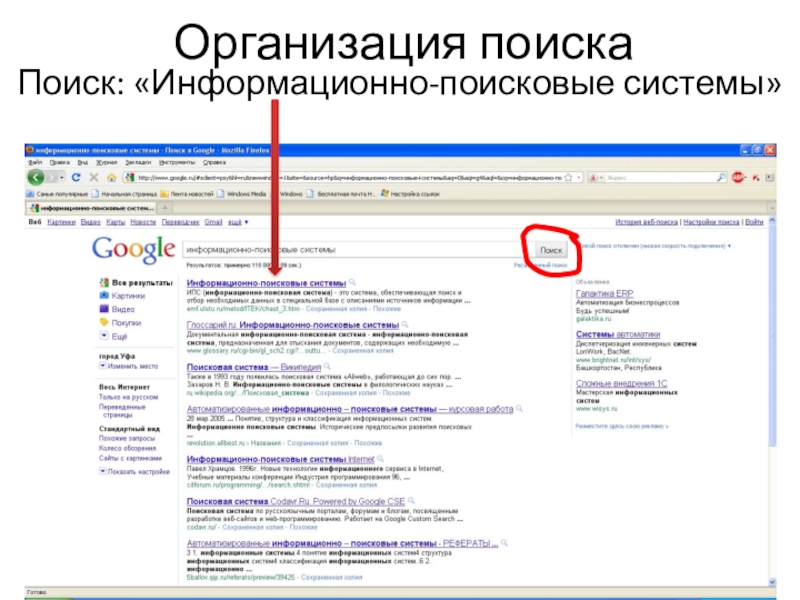Screen dimensions: 800x600
Task: Click the page's vertical scrollbar
Action: pos(772,401)
